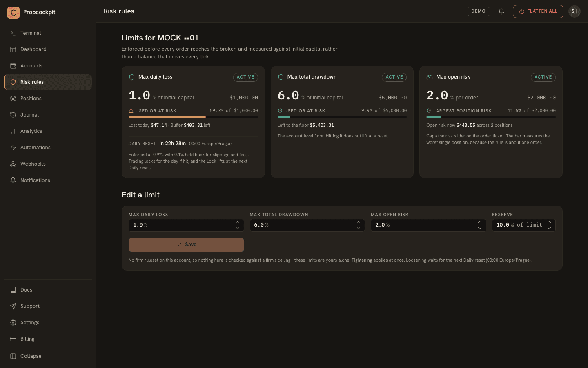
Task: Click the ACTIVE badge on Max total drawdown
Action: tap(394, 77)
